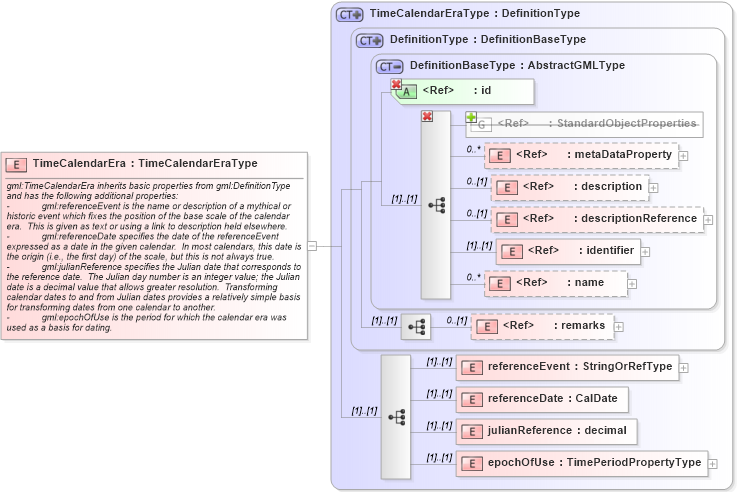Click the 0..[1] cardinality before remarks

click(456, 320)
